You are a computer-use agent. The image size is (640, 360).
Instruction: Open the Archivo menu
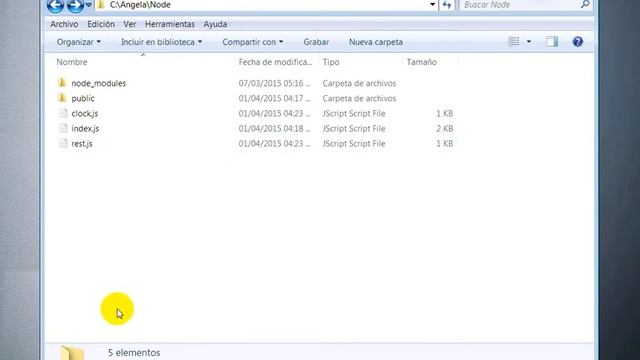click(x=64, y=24)
